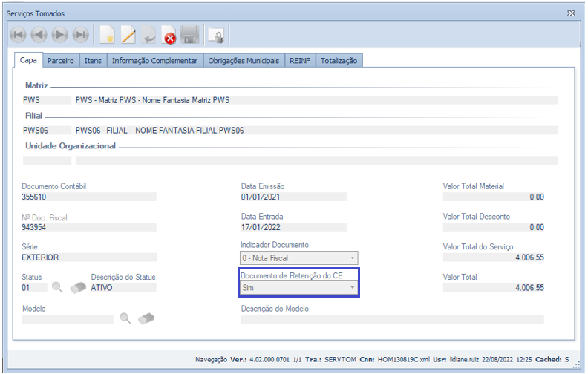The height and width of the screenshot is (374, 588).
Task: Click the Modelo input field
Action: point(68,319)
